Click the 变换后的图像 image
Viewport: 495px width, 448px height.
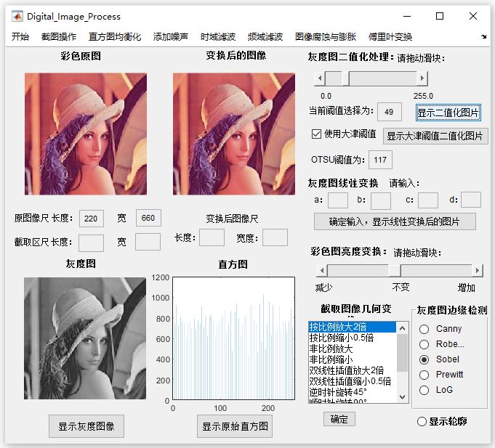tap(234, 134)
